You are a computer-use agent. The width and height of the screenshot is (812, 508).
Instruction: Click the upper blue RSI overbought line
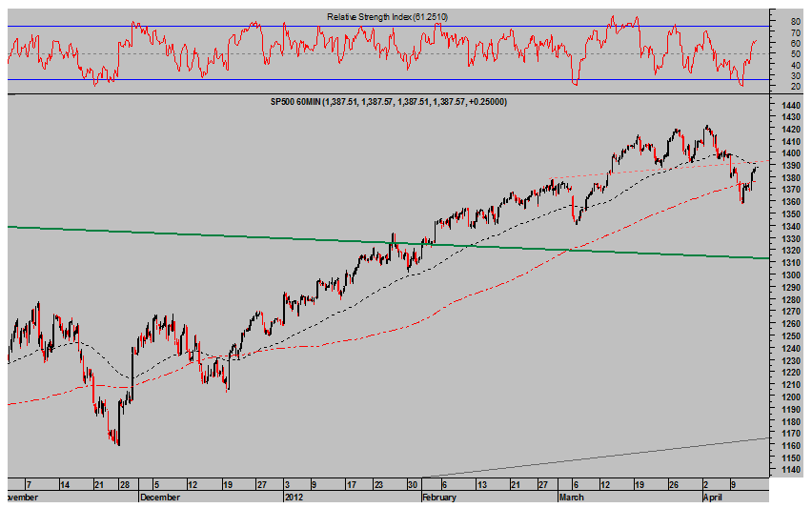pos(389,27)
